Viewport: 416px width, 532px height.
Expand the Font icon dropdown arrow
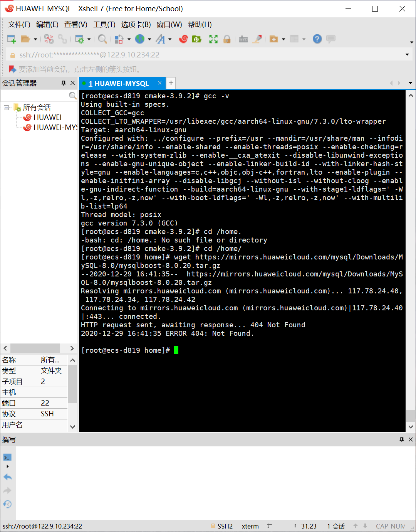tap(170, 39)
